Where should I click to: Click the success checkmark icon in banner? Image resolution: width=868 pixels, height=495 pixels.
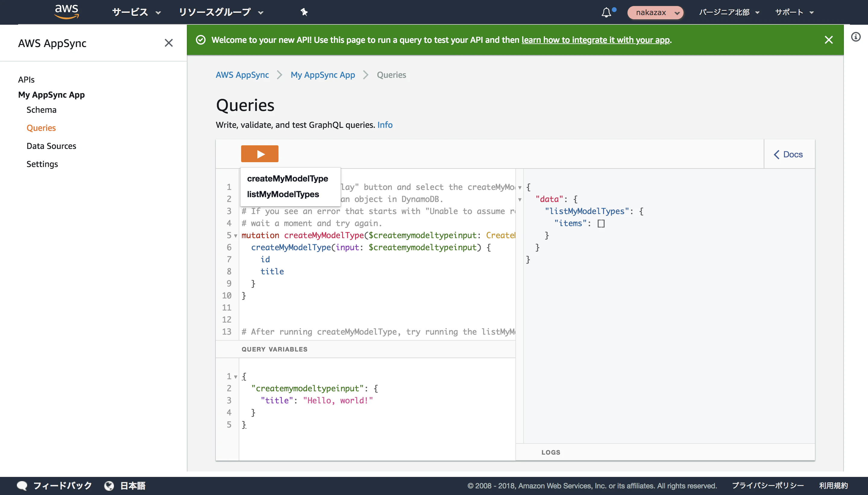(201, 40)
